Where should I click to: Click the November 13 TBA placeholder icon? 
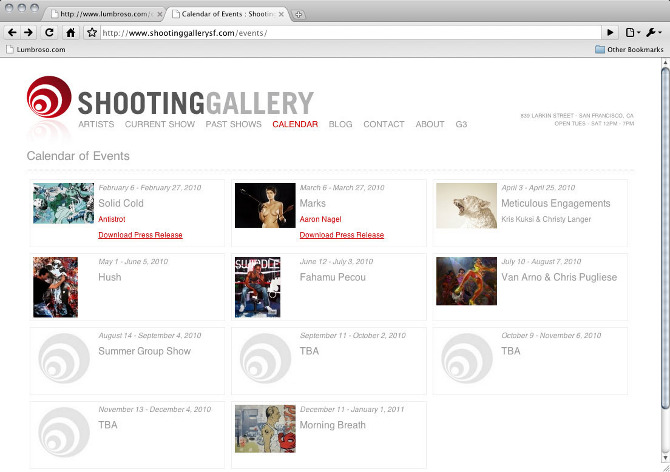click(x=64, y=432)
